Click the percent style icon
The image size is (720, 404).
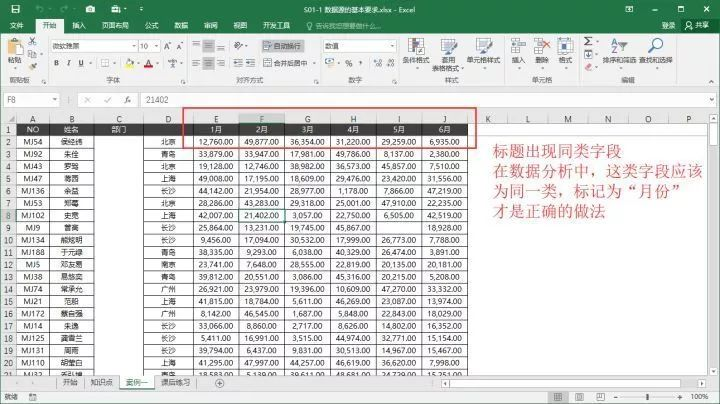tap(349, 63)
